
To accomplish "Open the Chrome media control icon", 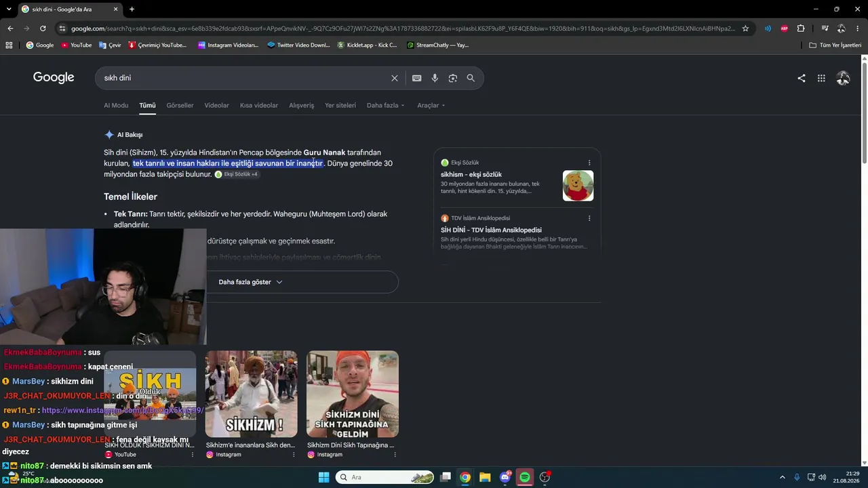I will 825,28.
